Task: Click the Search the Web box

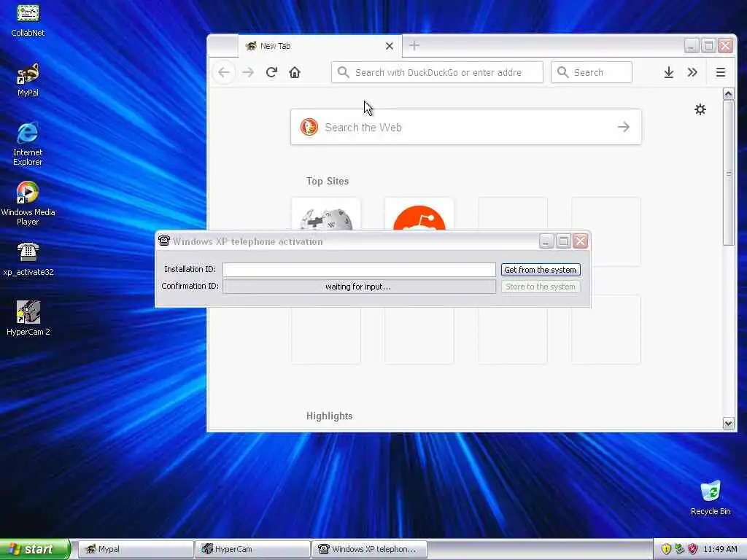Action: click(x=466, y=127)
